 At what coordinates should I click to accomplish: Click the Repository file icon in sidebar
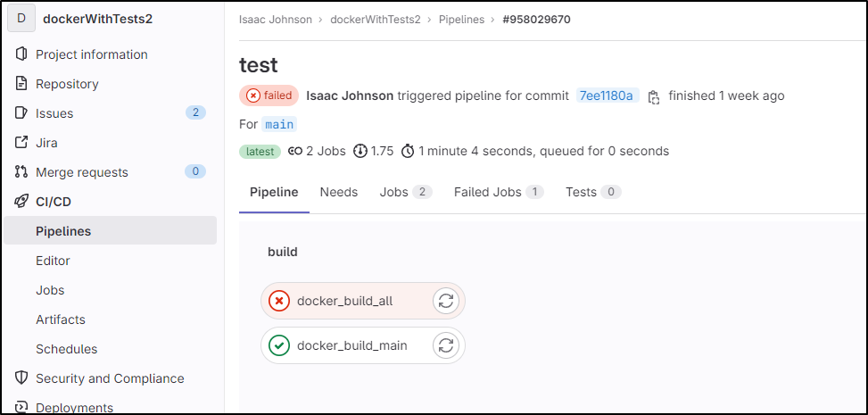[x=21, y=84]
